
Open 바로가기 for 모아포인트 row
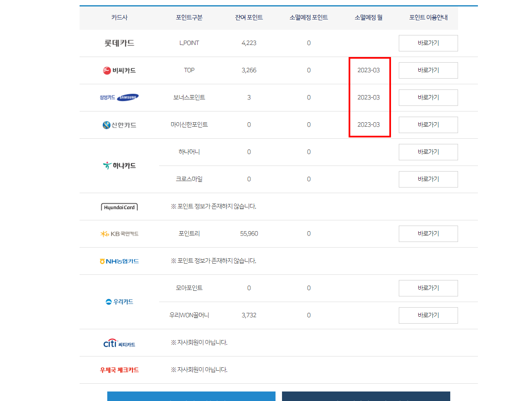428,288
